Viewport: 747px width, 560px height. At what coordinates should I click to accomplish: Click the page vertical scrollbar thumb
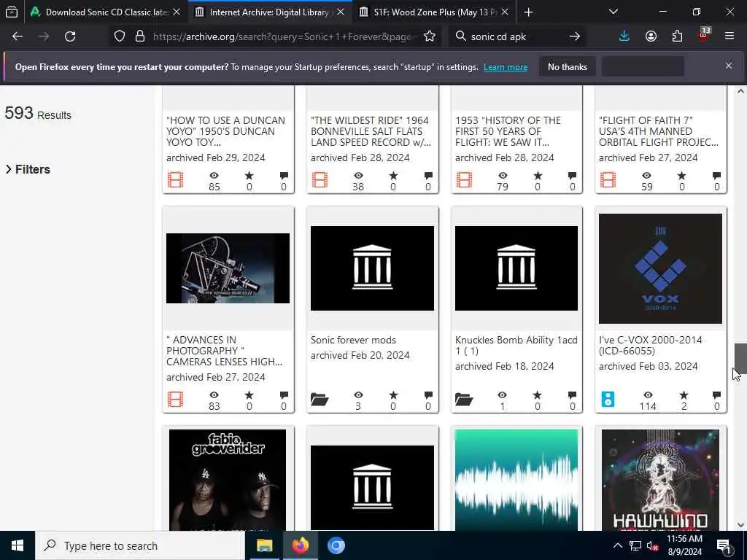point(740,358)
